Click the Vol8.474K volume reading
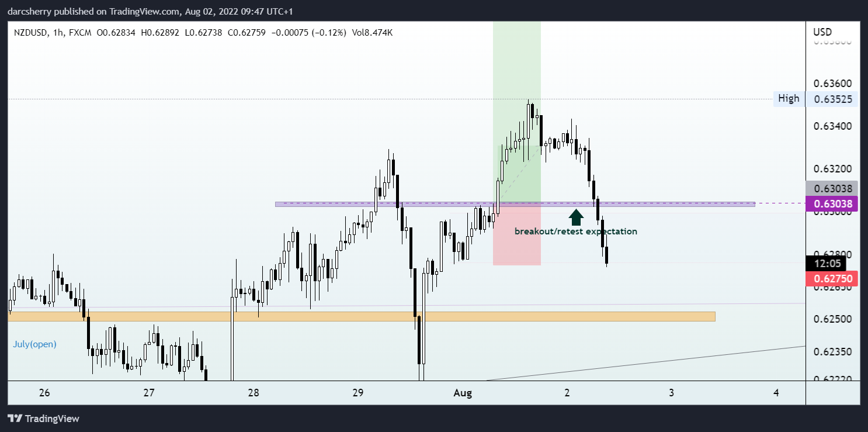Image resolution: width=868 pixels, height=432 pixels. coord(371,33)
